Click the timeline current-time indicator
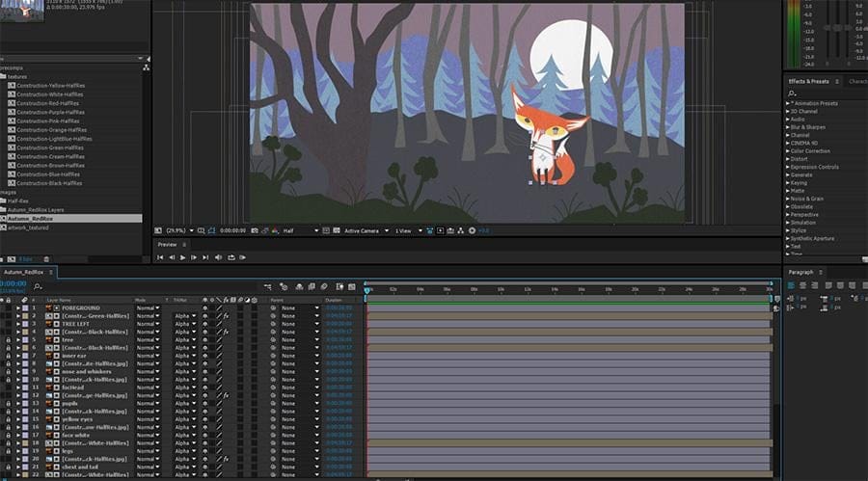The image size is (868, 481). [366, 289]
